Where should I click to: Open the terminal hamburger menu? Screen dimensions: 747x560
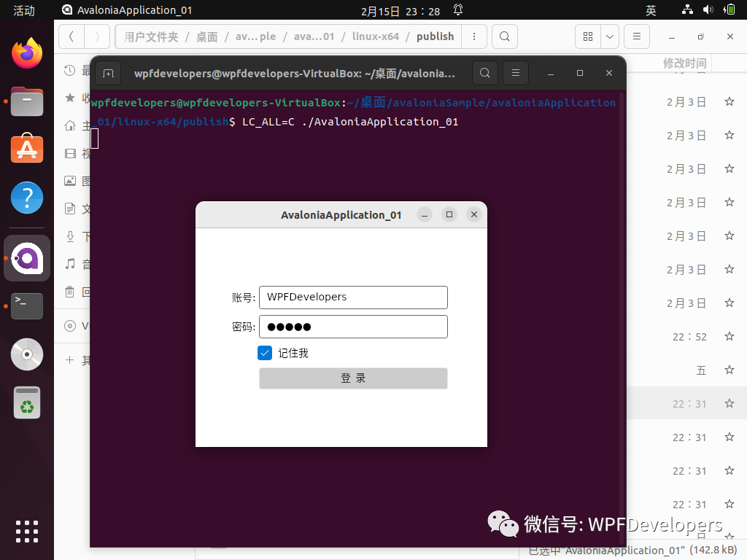[516, 73]
